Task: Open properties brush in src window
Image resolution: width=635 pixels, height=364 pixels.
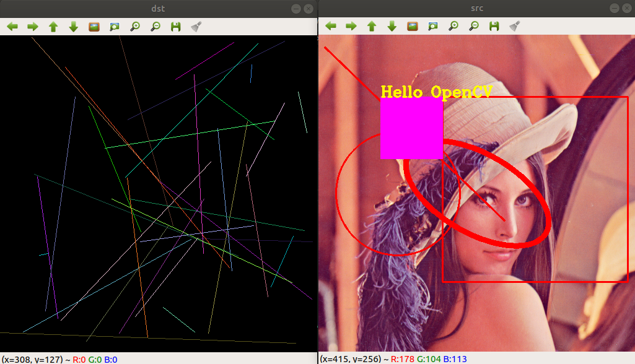Action: point(515,27)
